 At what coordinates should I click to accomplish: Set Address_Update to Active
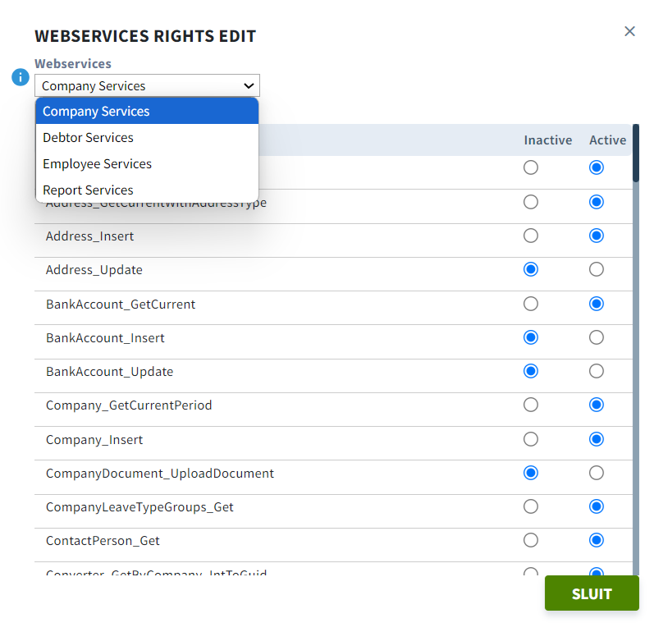click(597, 270)
